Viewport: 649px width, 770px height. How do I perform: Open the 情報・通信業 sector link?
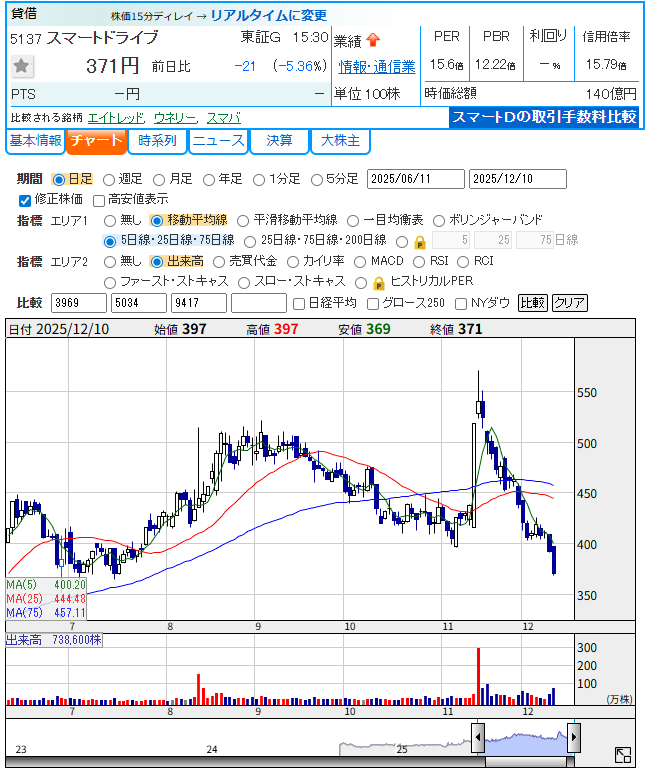tap(377, 67)
